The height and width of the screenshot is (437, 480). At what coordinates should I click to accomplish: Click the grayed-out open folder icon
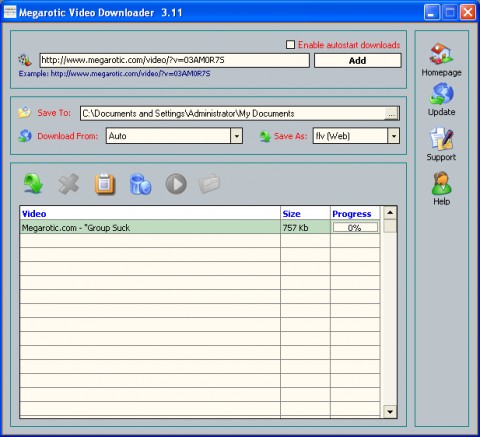(x=209, y=184)
